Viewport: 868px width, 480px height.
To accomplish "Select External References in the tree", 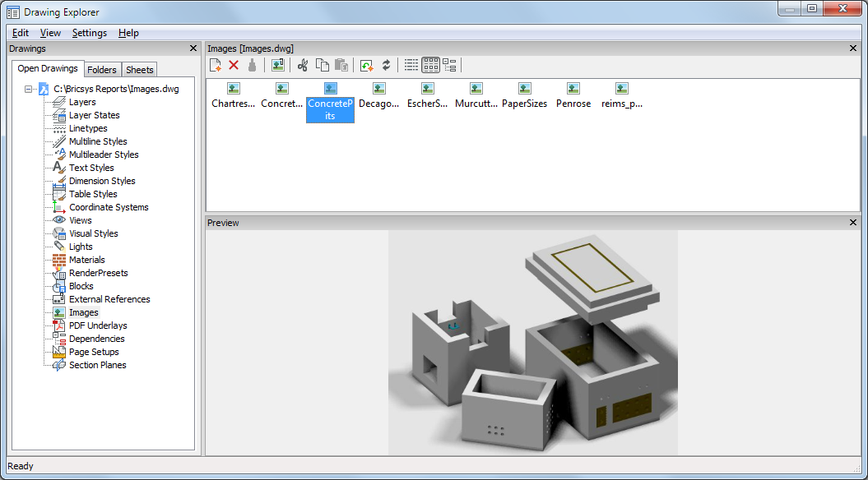I will (109, 299).
